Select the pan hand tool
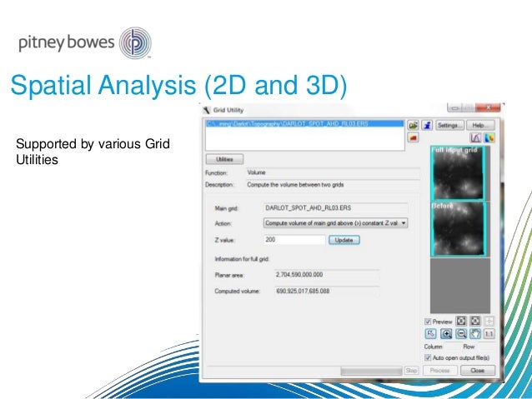532x399 pixels. pos(475,333)
